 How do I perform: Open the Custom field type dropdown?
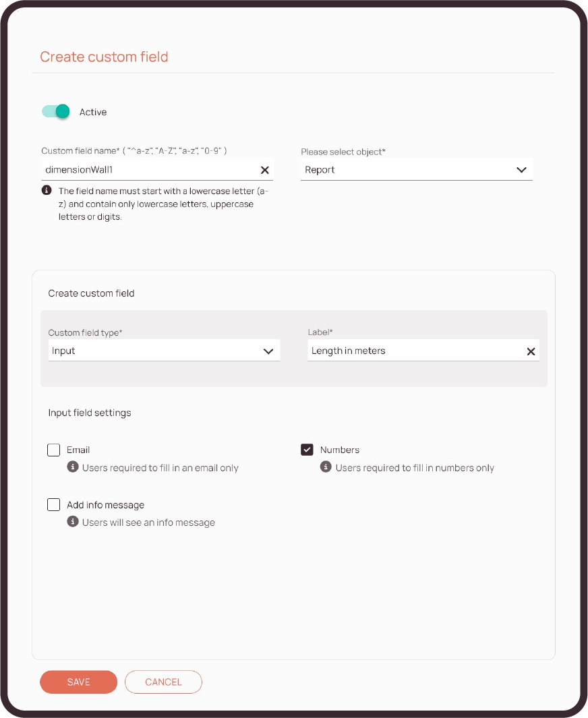pyautogui.click(x=155, y=351)
